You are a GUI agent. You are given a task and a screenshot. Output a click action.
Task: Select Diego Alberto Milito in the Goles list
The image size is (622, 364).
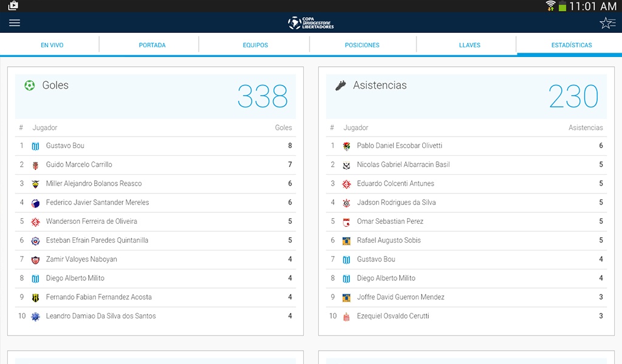point(155,278)
